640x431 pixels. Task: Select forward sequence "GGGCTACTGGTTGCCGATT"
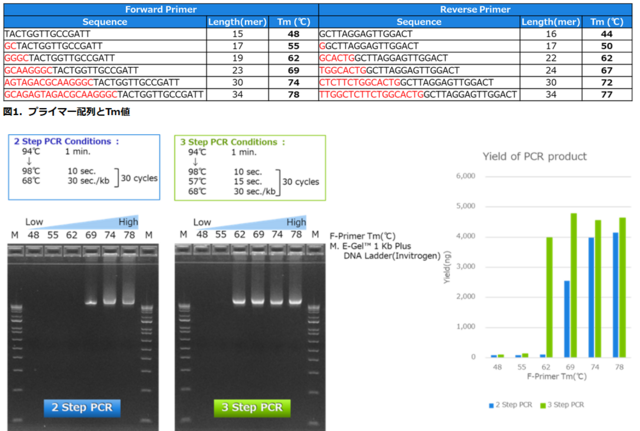click(x=60, y=58)
